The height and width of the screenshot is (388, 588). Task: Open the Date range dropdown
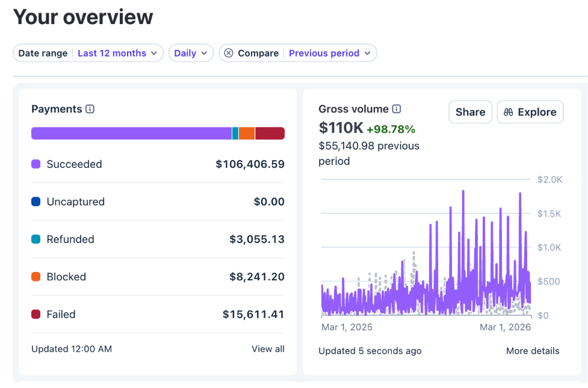tap(88, 53)
